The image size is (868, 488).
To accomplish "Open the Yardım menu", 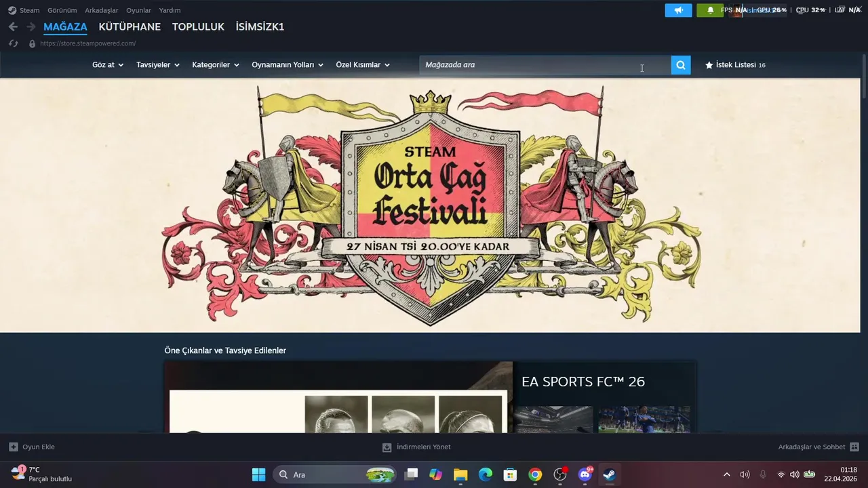I will click(x=170, y=10).
